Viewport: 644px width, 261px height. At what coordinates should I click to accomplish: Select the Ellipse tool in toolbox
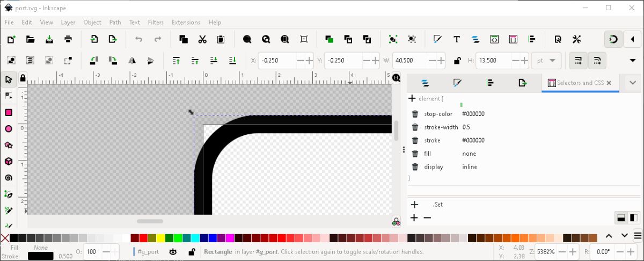pos(9,129)
